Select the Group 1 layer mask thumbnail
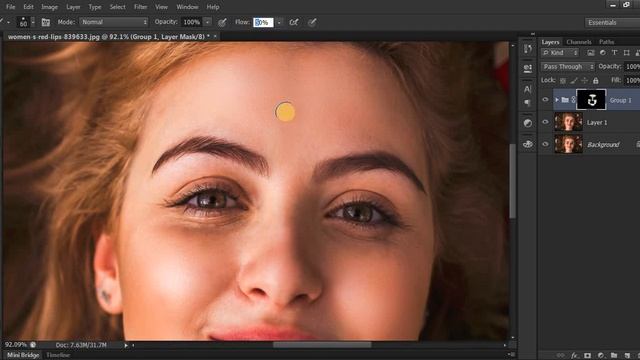The image size is (640, 360). coord(591,100)
